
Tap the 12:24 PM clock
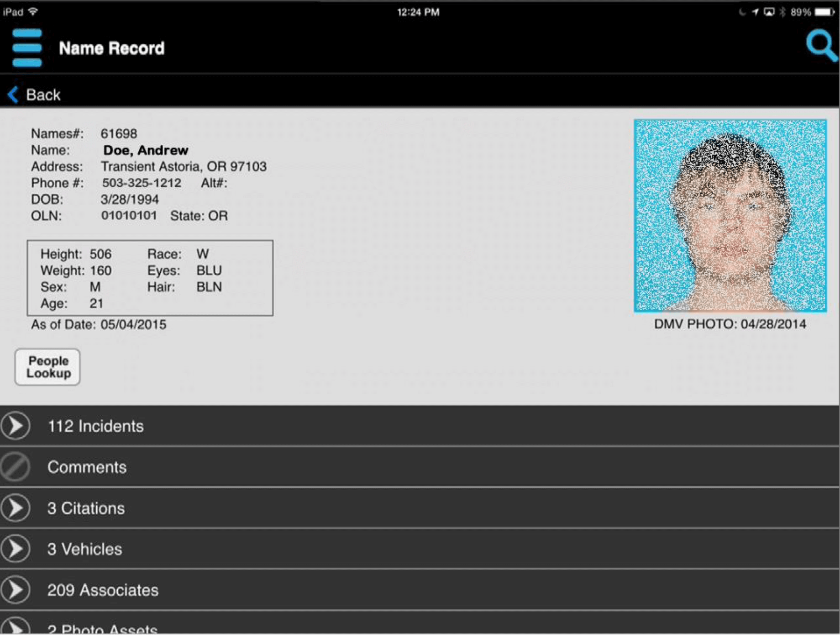[x=418, y=12]
